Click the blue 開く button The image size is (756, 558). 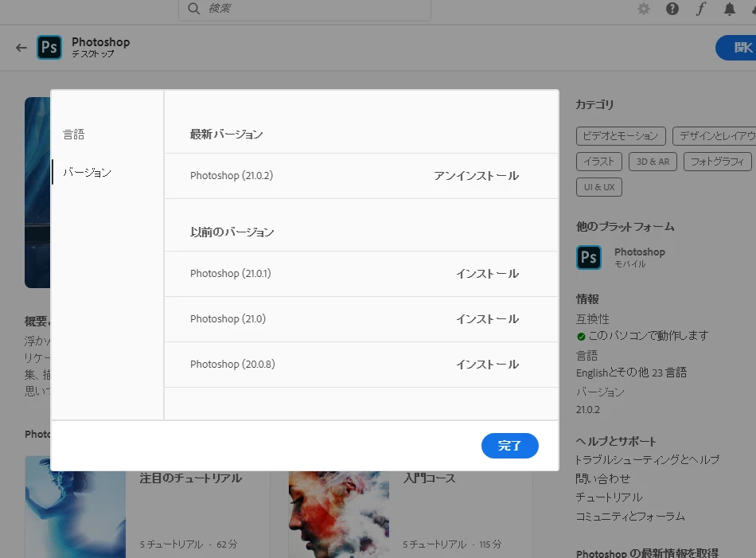click(736, 48)
